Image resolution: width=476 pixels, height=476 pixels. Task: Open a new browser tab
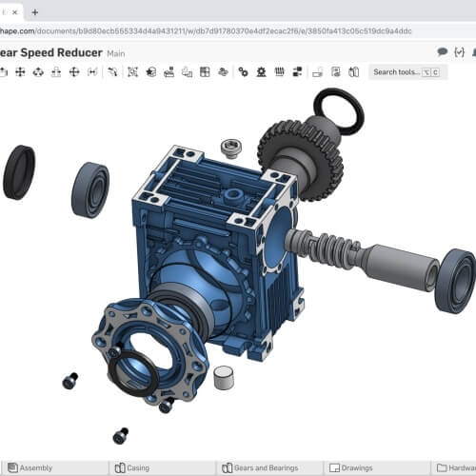pyautogui.click(x=35, y=12)
